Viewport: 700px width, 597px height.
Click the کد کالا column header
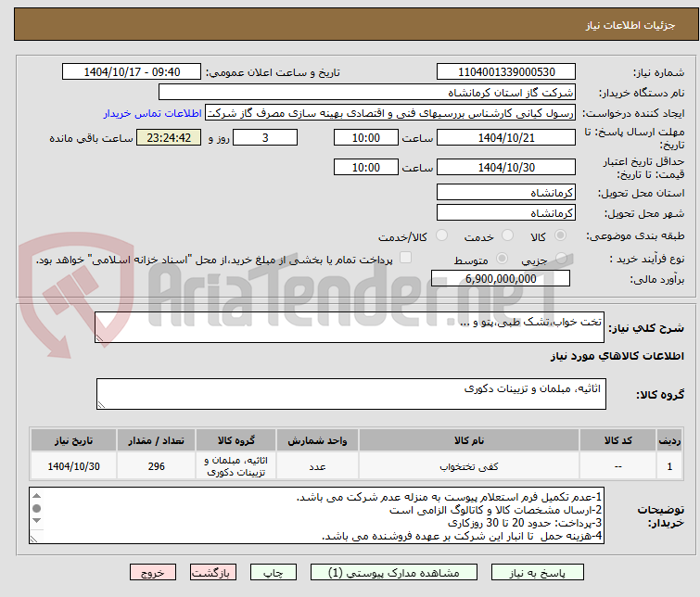[x=617, y=440]
